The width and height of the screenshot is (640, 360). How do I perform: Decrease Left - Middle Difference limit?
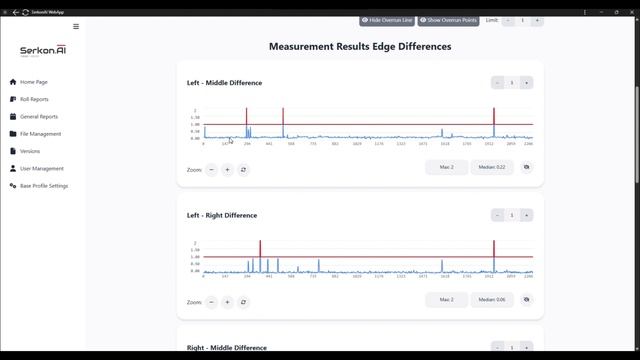497,83
